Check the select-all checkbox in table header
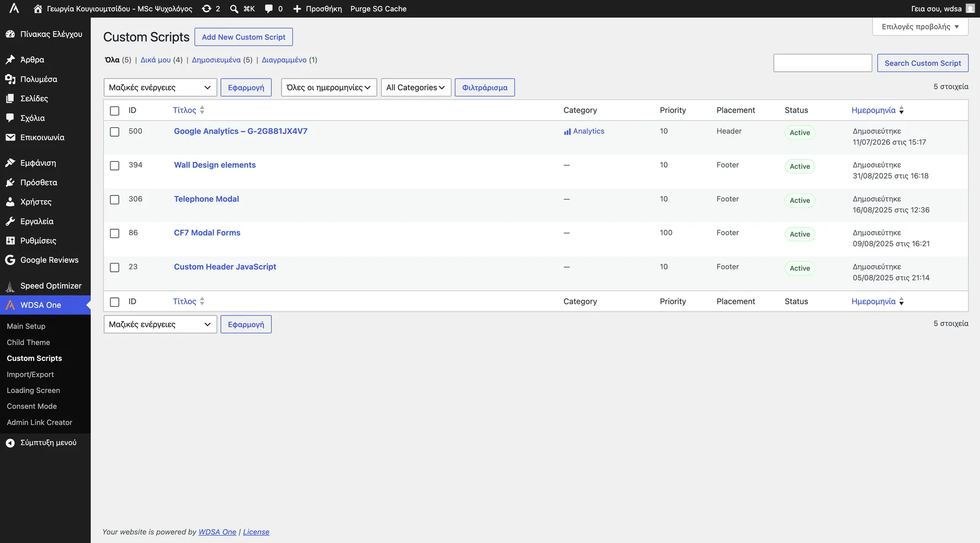 (114, 111)
